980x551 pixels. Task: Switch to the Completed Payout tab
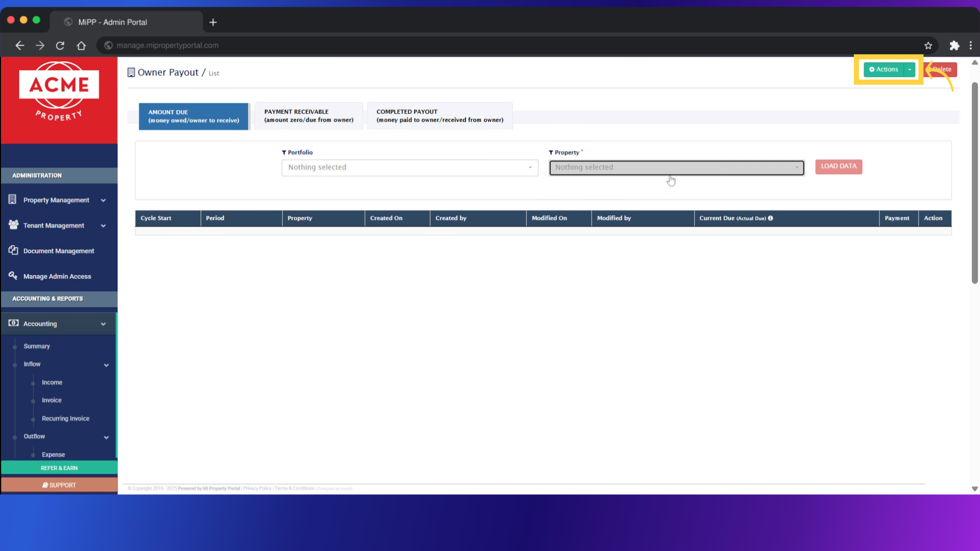[439, 116]
